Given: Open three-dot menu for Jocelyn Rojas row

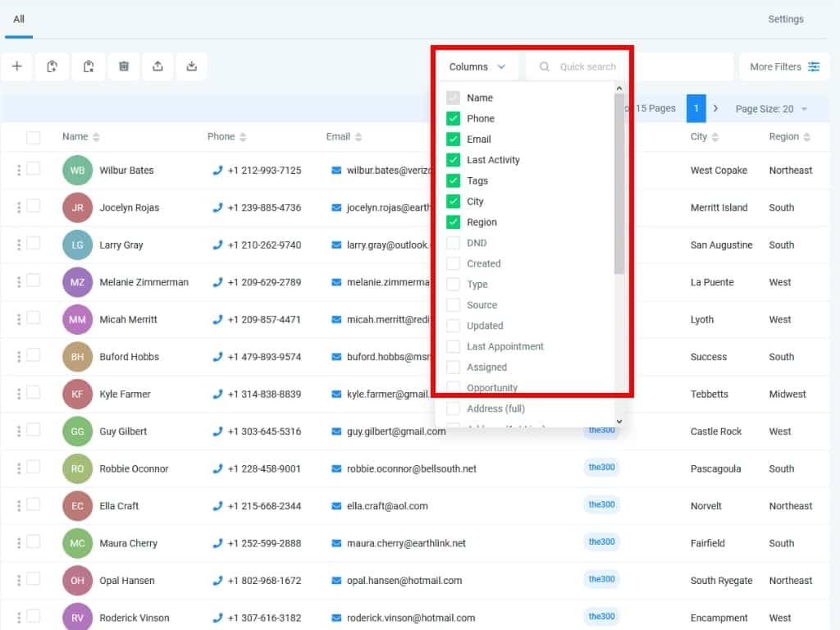Looking at the screenshot, I should pyautogui.click(x=18, y=208).
